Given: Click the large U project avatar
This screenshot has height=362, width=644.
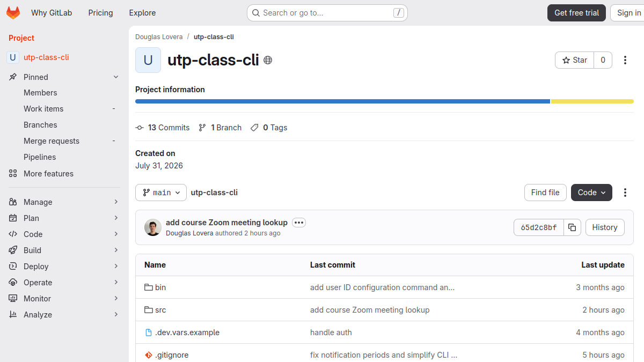Looking at the screenshot, I should (x=148, y=60).
